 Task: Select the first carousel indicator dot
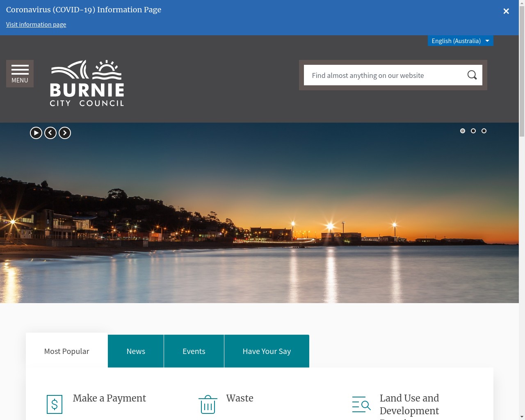tap(463, 131)
